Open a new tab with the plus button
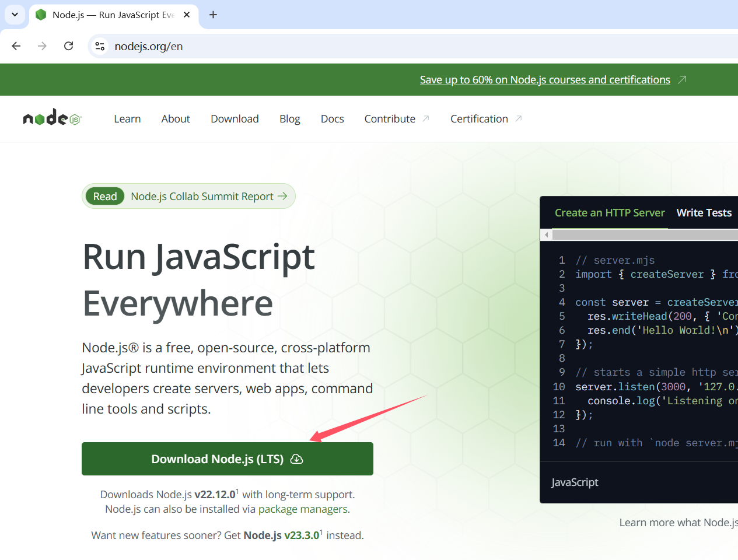The image size is (738, 560). [x=213, y=15]
